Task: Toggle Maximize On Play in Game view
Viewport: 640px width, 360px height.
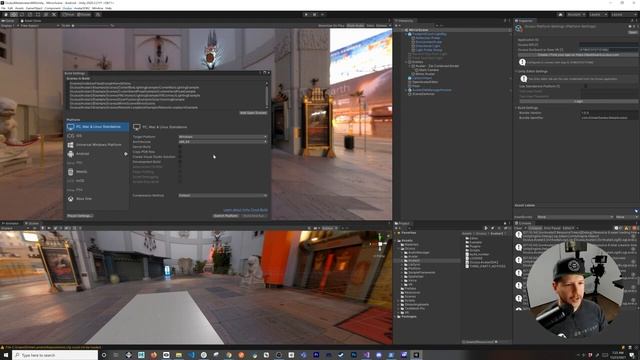Action: tap(331, 25)
